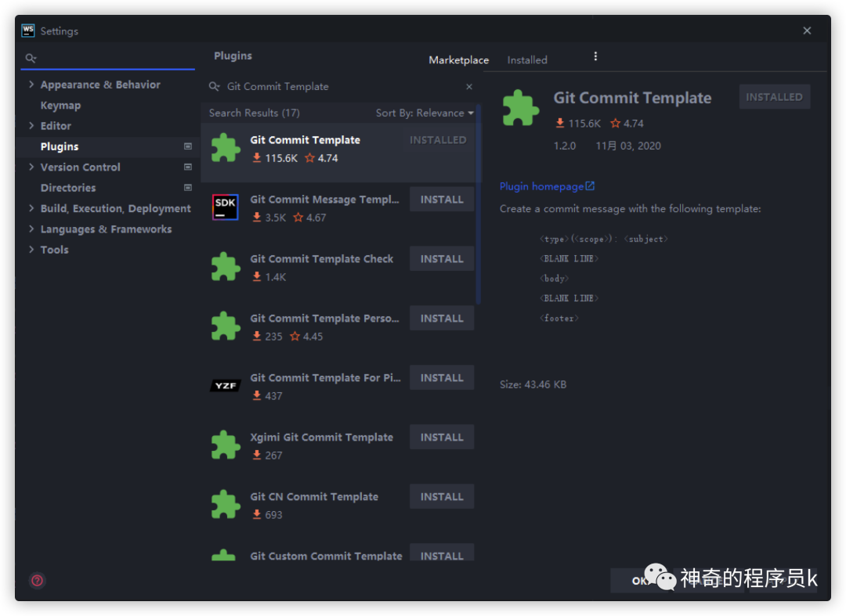Install Git Commit Template For Pi... plugin

[x=441, y=378]
